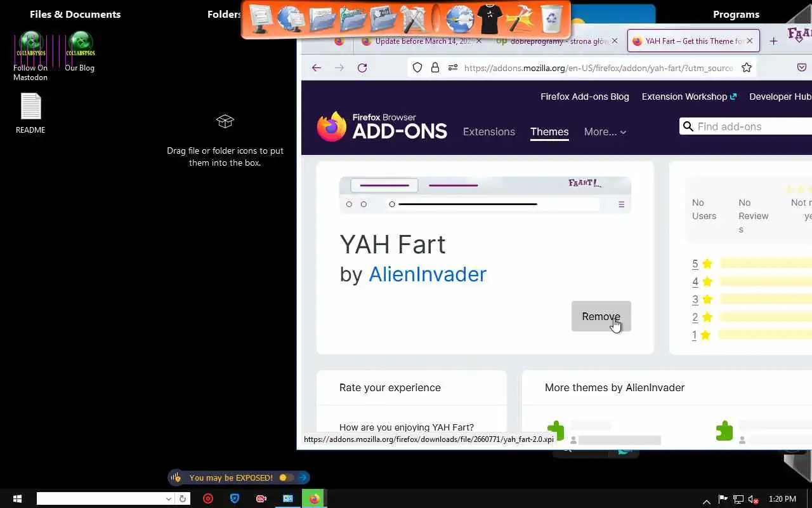The image size is (812, 508).
Task: Click the red circle taskbar icon
Action: [x=208, y=498]
